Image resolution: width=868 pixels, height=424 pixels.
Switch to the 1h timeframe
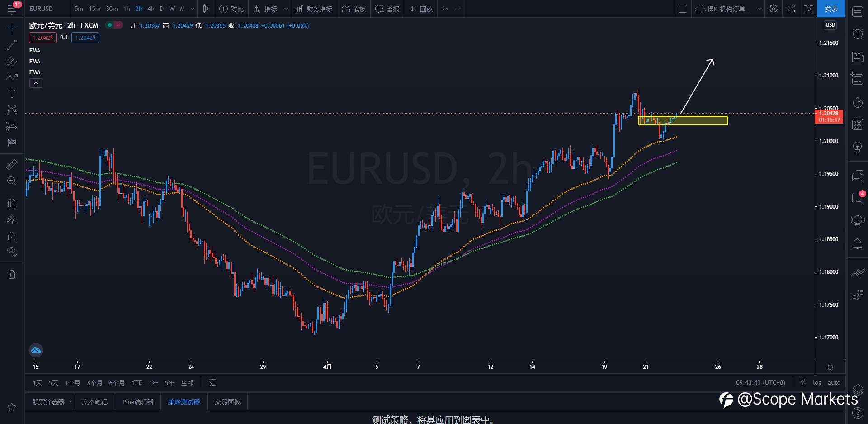pyautogui.click(x=127, y=9)
